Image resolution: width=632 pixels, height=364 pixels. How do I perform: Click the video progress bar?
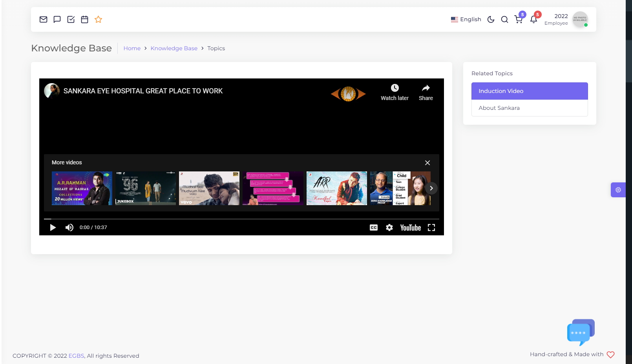click(x=241, y=219)
